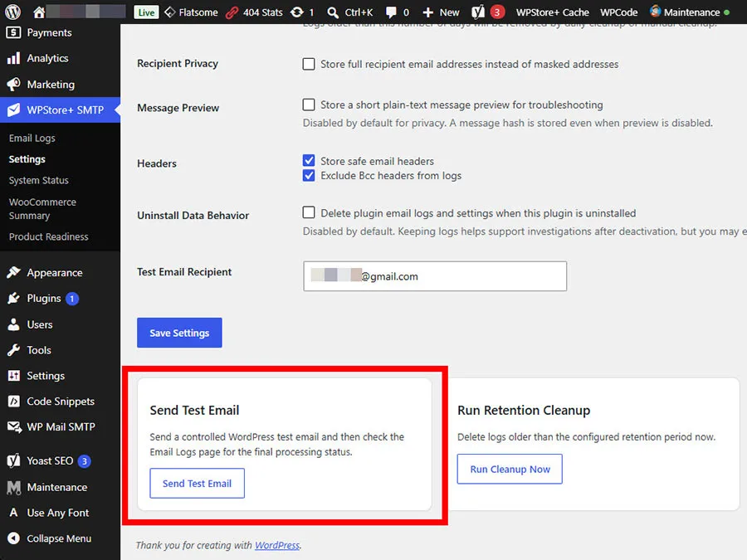Viewport: 747px width, 560px height.
Task: Open Product Readiness submenu item
Action: point(49,236)
